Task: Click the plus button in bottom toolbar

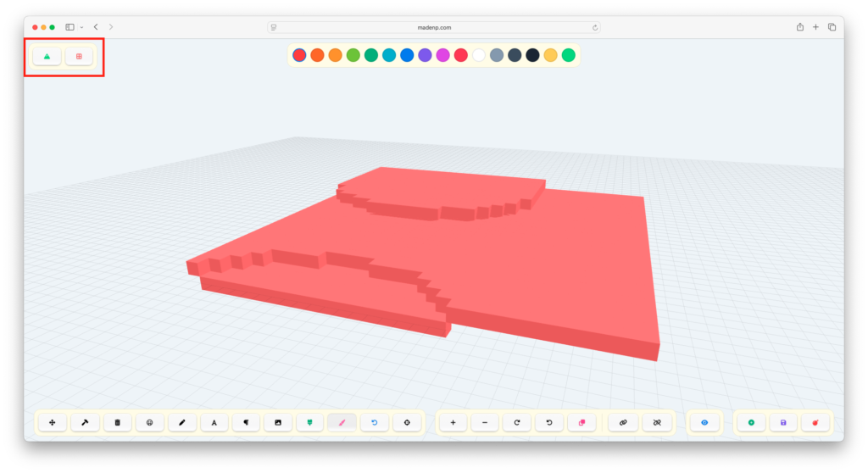Action: click(x=453, y=423)
